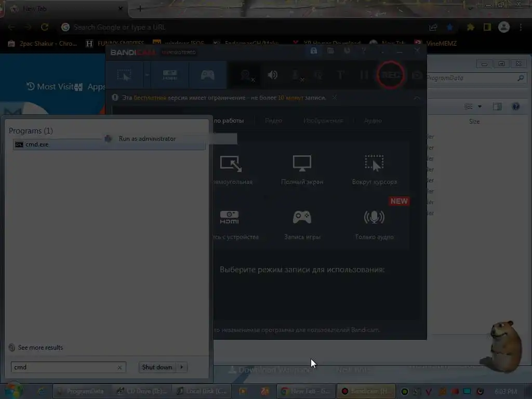
Task: Open output folder icon in Bandicam title bar
Action: pyautogui.click(x=330, y=51)
